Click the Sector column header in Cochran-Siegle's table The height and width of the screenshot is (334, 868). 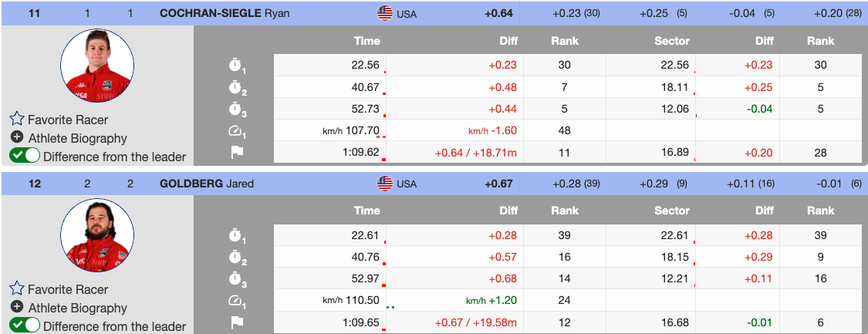671,41
